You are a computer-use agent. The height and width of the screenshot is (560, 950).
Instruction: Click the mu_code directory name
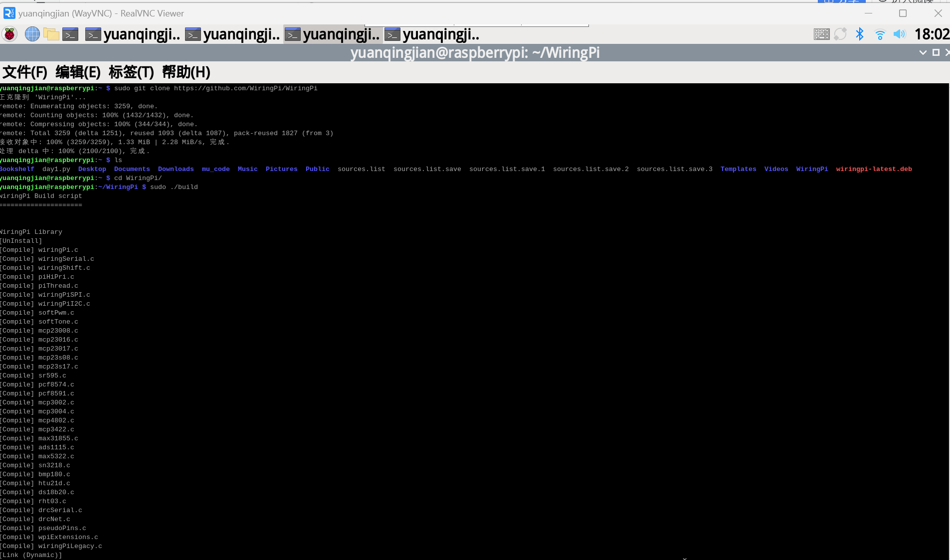point(216,169)
